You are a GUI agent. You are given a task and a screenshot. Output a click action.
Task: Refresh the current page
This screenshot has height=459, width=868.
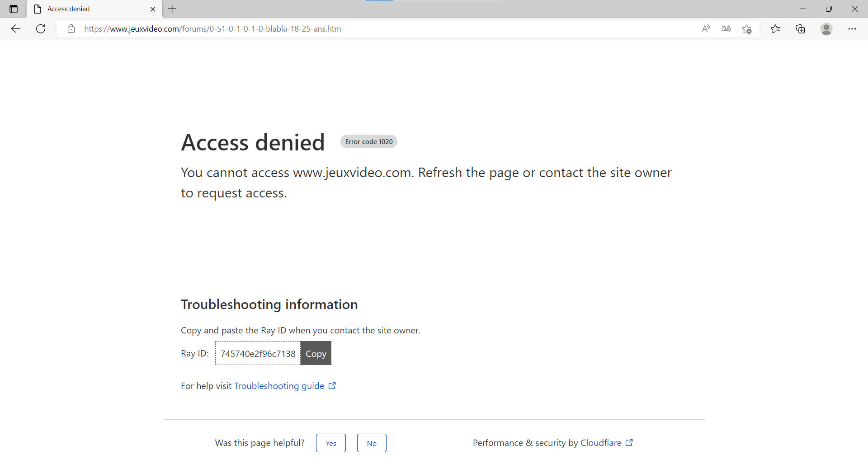pyautogui.click(x=41, y=29)
